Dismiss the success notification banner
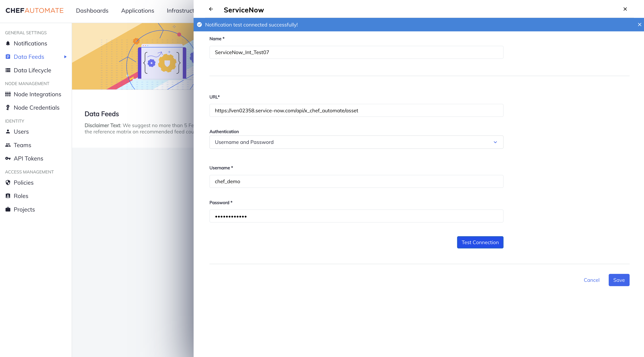Image resolution: width=644 pixels, height=357 pixels. coord(639,25)
